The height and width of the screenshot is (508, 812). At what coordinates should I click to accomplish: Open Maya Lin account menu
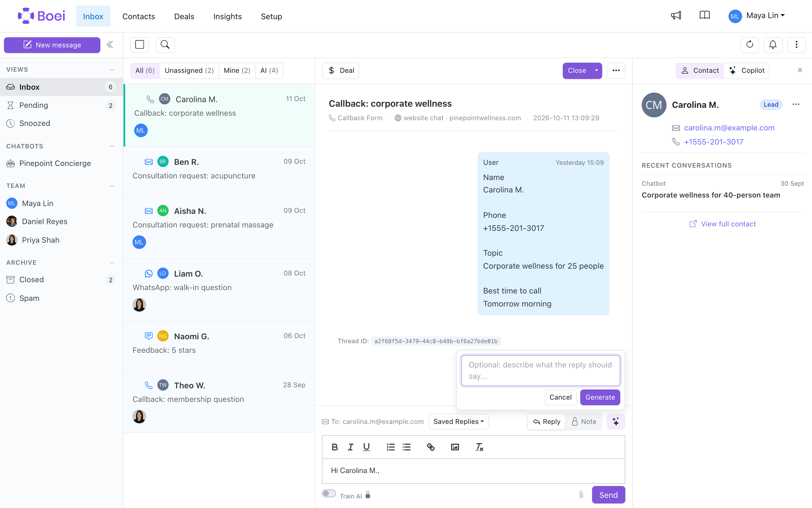[757, 16]
